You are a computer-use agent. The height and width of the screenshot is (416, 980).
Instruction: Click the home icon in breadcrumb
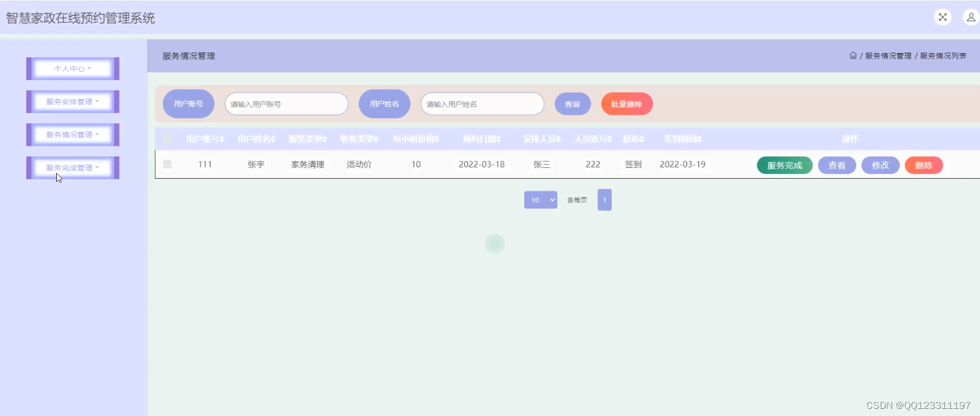coord(853,56)
